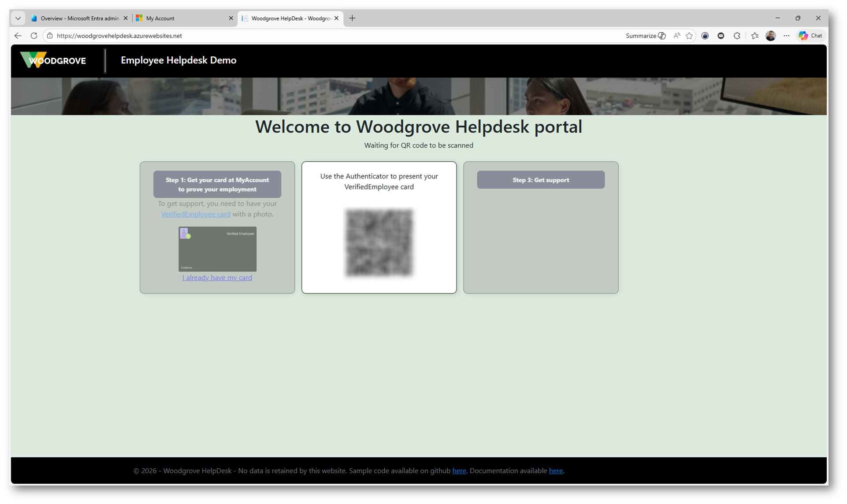Switch to the My Account tab

pos(181,18)
